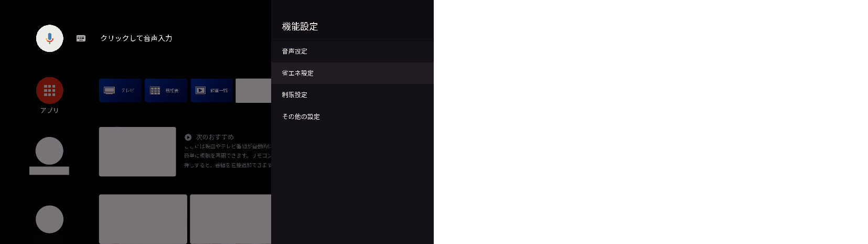This screenshot has height=244, width=868.
Task: Open keyboard input via keyboard icon
Action: [x=81, y=38]
